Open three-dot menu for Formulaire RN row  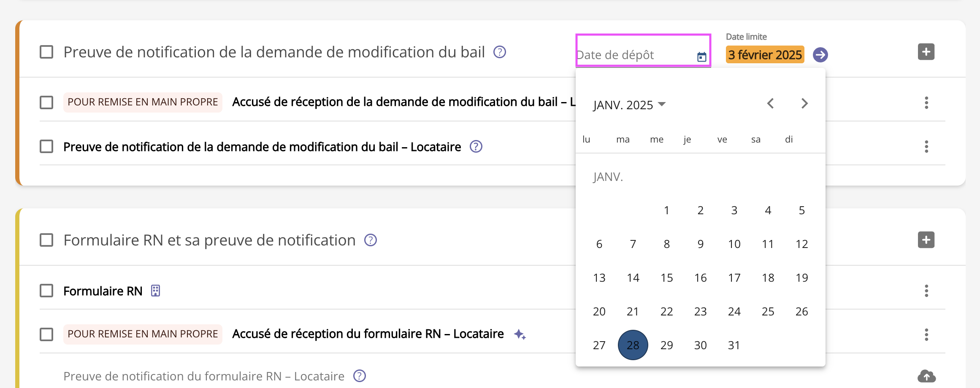pos(926,291)
